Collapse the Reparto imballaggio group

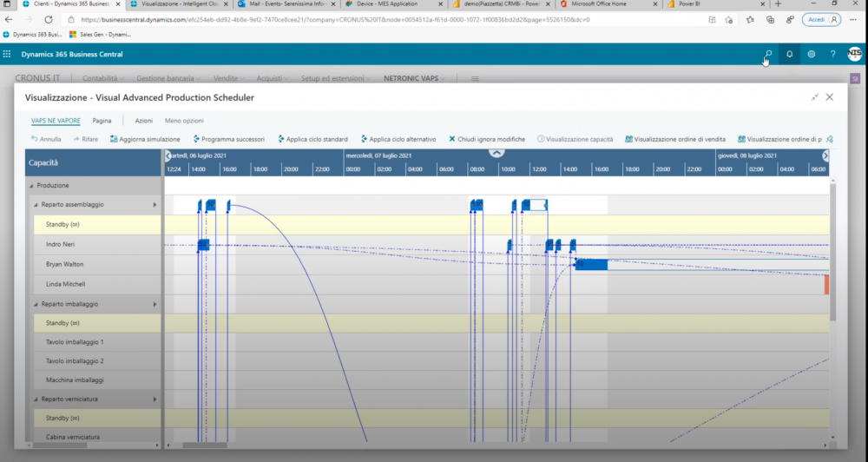(x=36, y=304)
